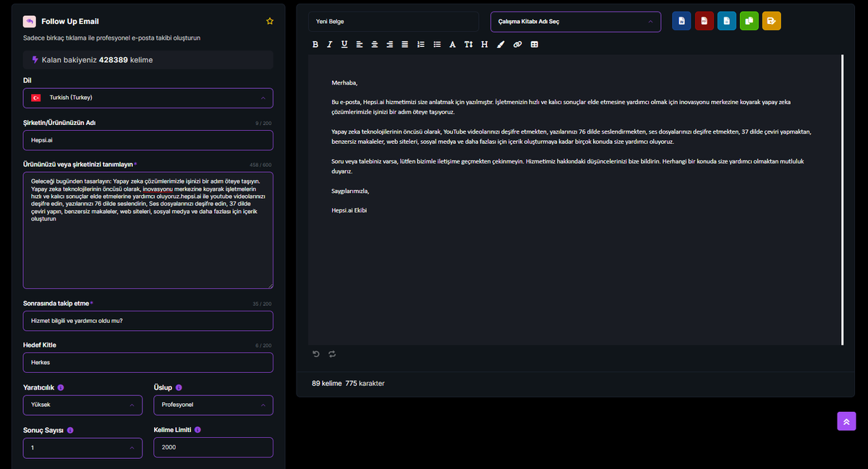Toggle underline formatting in editor toolbar
This screenshot has height=469, width=868.
coord(344,44)
